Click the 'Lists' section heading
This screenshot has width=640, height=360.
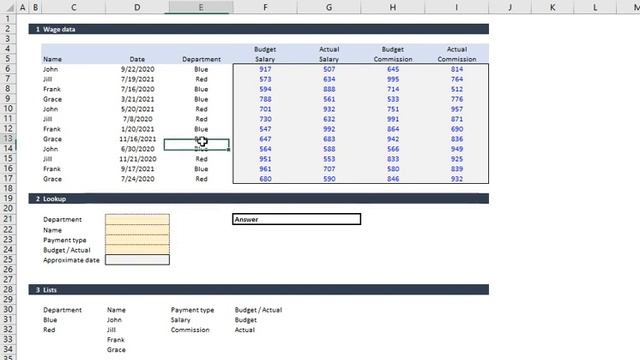(50, 290)
